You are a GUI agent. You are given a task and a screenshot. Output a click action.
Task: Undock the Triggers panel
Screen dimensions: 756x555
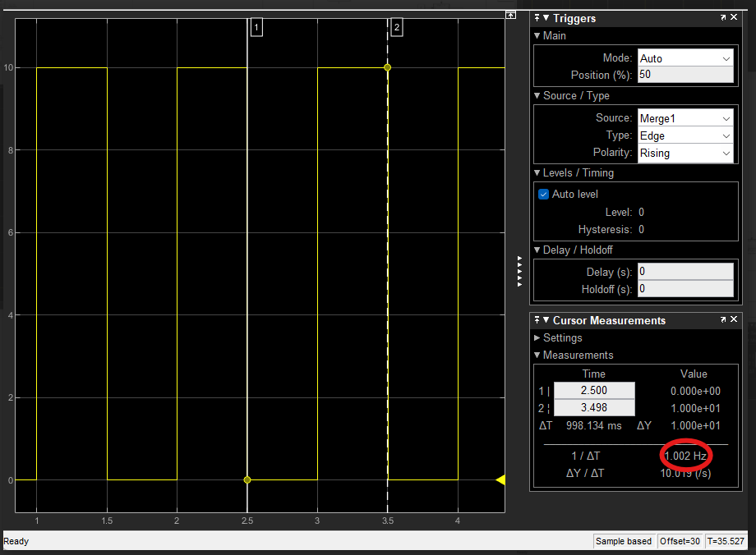723,17
